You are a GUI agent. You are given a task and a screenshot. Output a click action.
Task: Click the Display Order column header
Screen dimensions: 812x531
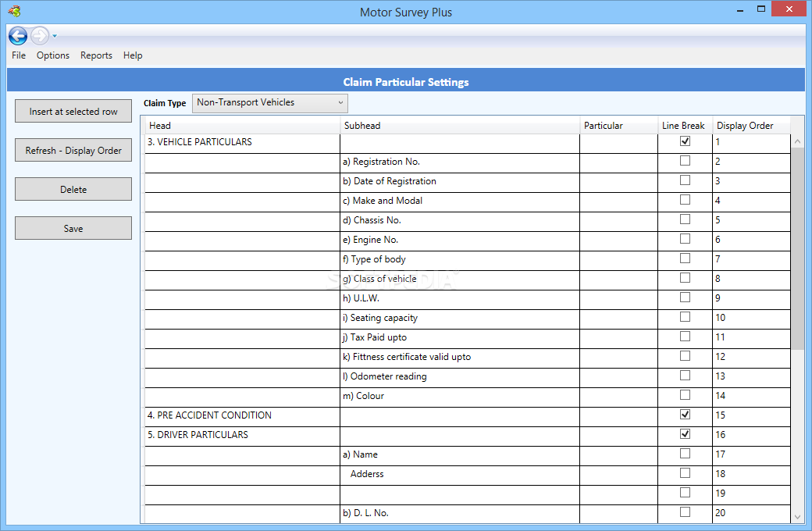751,126
